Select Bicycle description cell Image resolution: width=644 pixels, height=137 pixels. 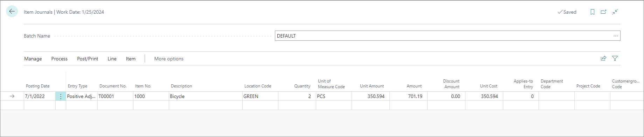coord(206,96)
